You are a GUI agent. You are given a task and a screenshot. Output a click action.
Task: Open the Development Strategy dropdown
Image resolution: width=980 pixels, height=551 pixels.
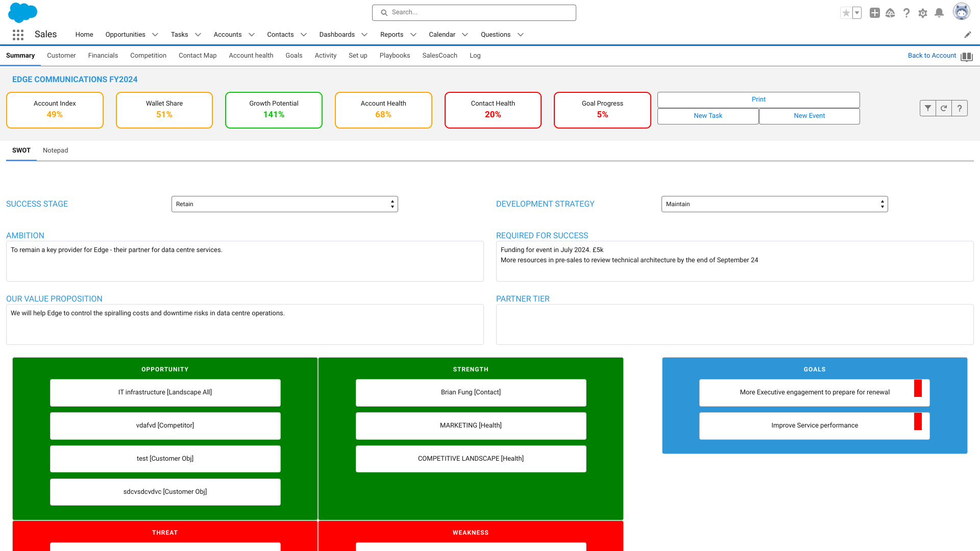(774, 204)
